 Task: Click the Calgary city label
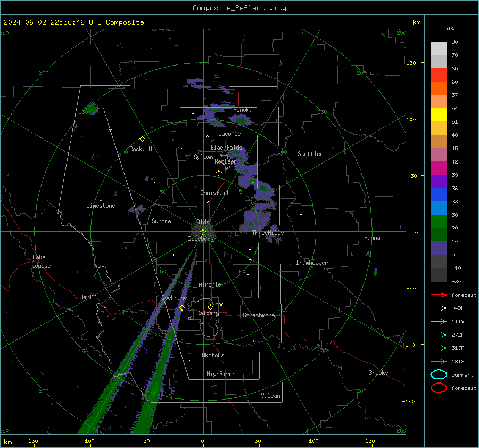pos(208,313)
